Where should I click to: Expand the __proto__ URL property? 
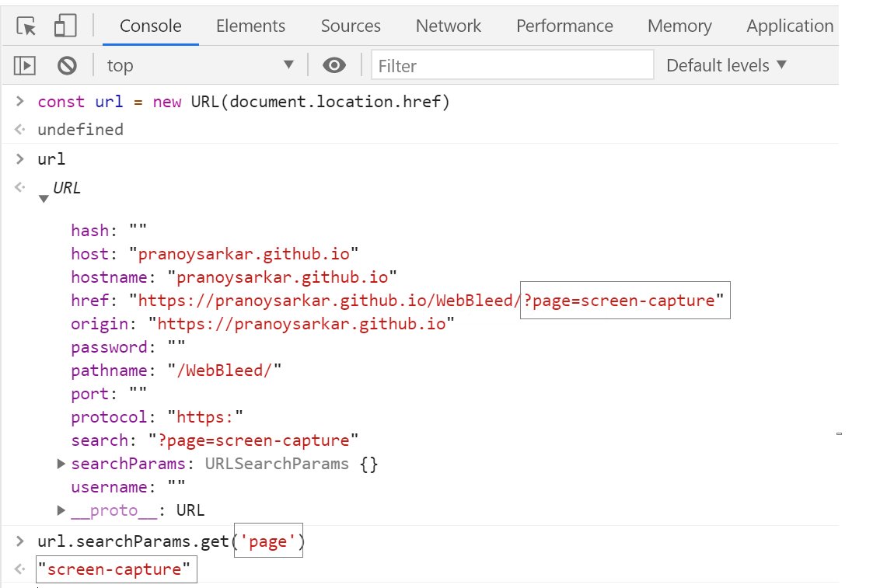61,510
